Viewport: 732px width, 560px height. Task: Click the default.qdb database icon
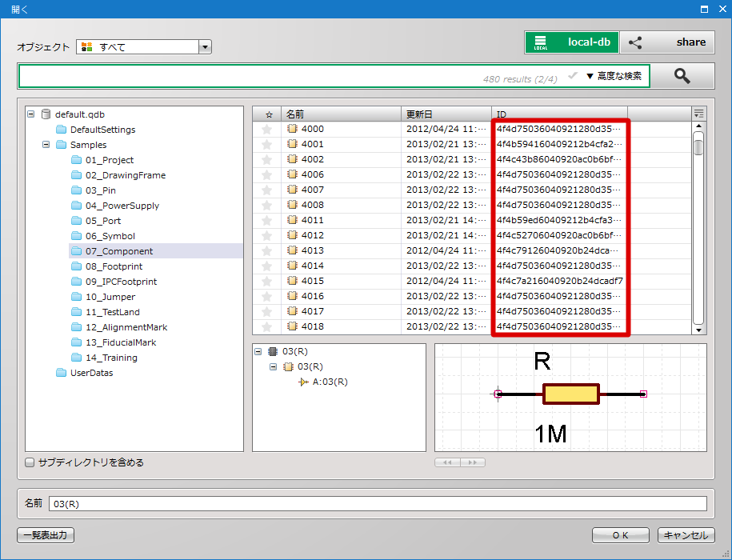click(x=46, y=114)
